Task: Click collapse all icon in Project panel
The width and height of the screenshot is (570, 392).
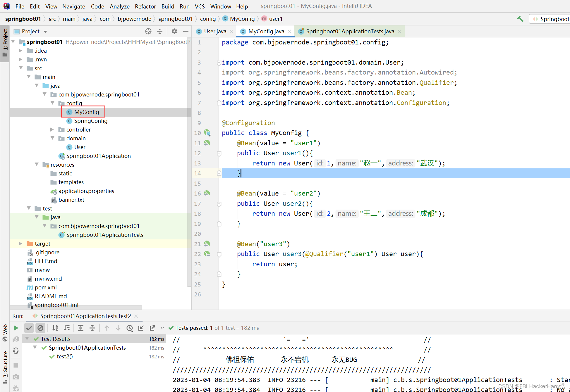Action: click(x=160, y=31)
